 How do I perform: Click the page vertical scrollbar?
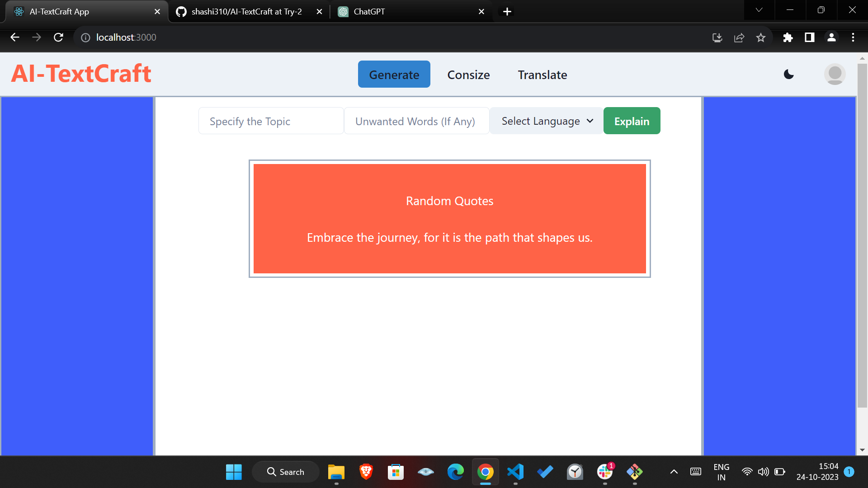pos(862,235)
